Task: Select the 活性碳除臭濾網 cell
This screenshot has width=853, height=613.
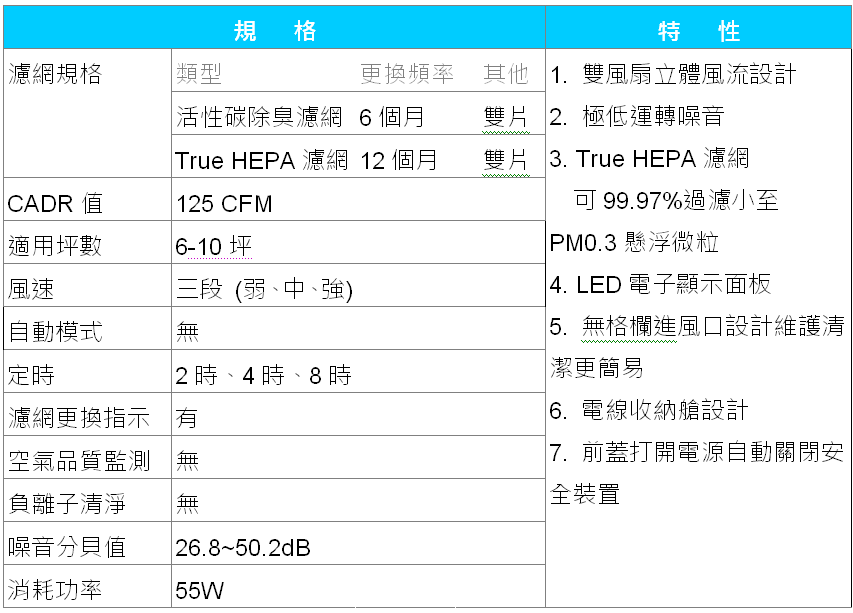Action: click(x=258, y=117)
